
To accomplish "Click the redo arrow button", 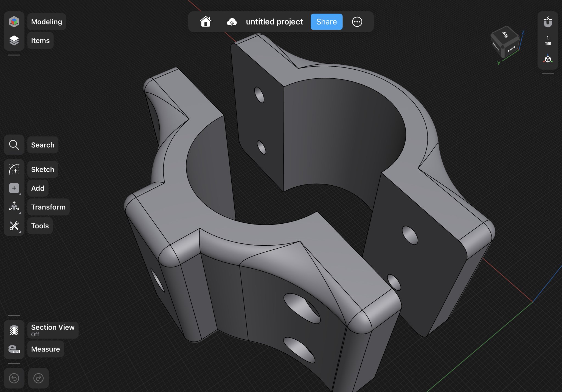I will pos(38,378).
